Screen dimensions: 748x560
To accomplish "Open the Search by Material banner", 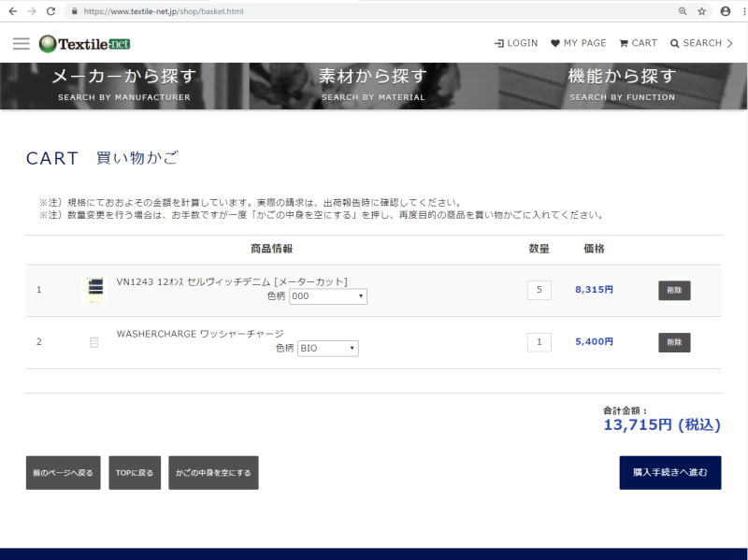I will click(x=373, y=86).
